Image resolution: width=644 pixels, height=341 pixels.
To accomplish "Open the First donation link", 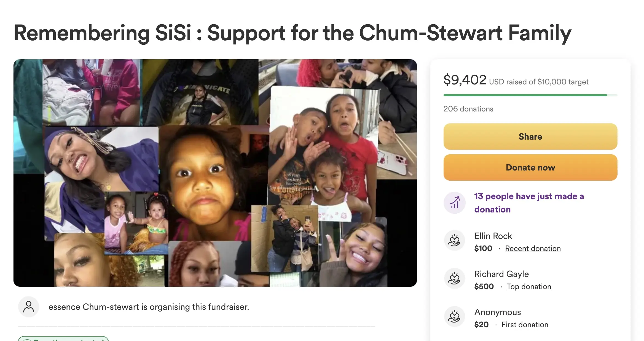I will 525,324.
